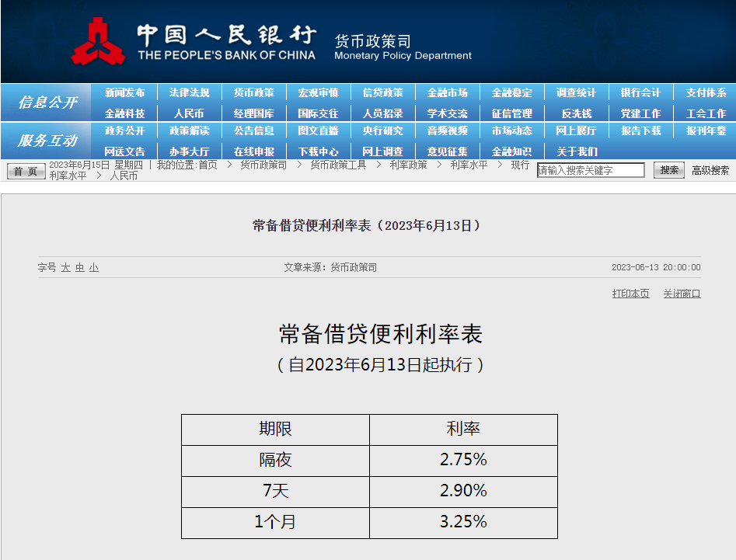Select the 隔夜 rate cell 2.75%

pyautogui.click(x=463, y=461)
